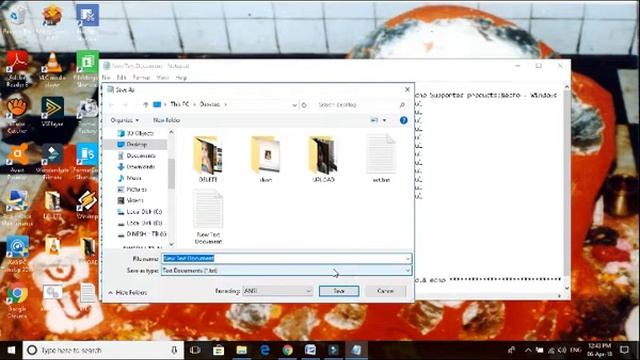The width and height of the screenshot is (640, 360).
Task: Click the Music note icon in the sidebar
Action: (121, 178)
